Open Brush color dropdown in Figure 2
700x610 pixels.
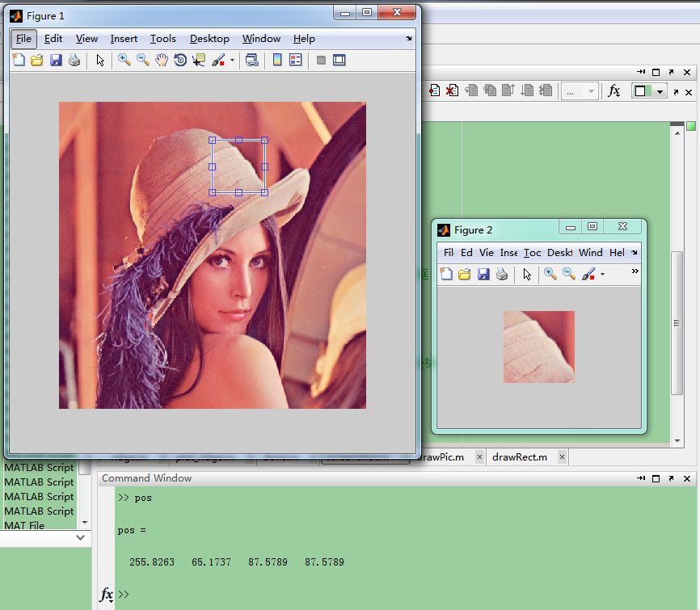[x=602, y=274]
